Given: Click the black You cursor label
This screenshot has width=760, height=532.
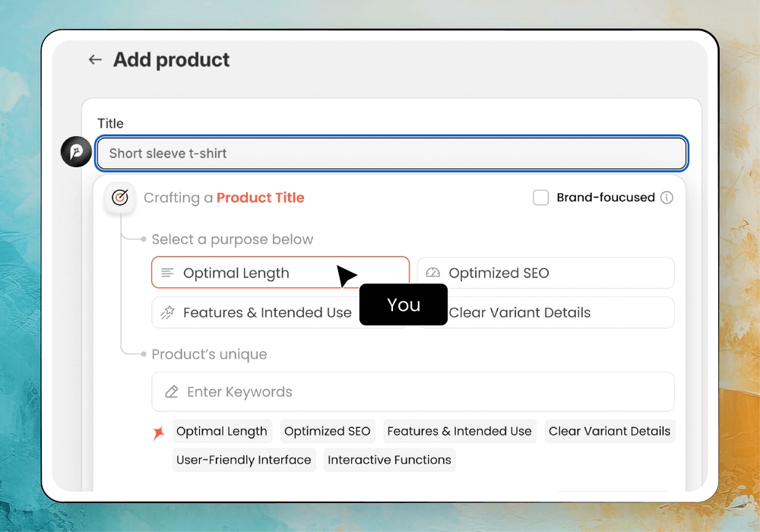Looking at the screenshot, I should point(403,305).
